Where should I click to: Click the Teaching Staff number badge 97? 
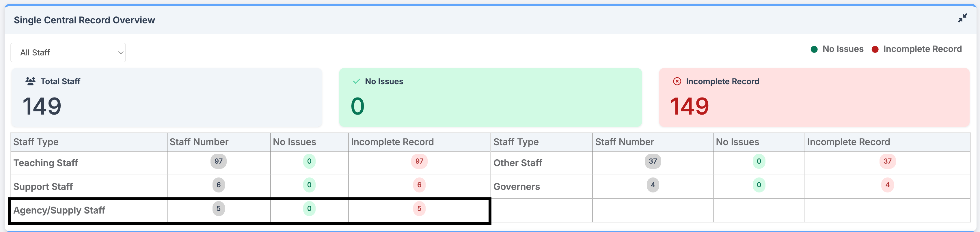[218, 161]
